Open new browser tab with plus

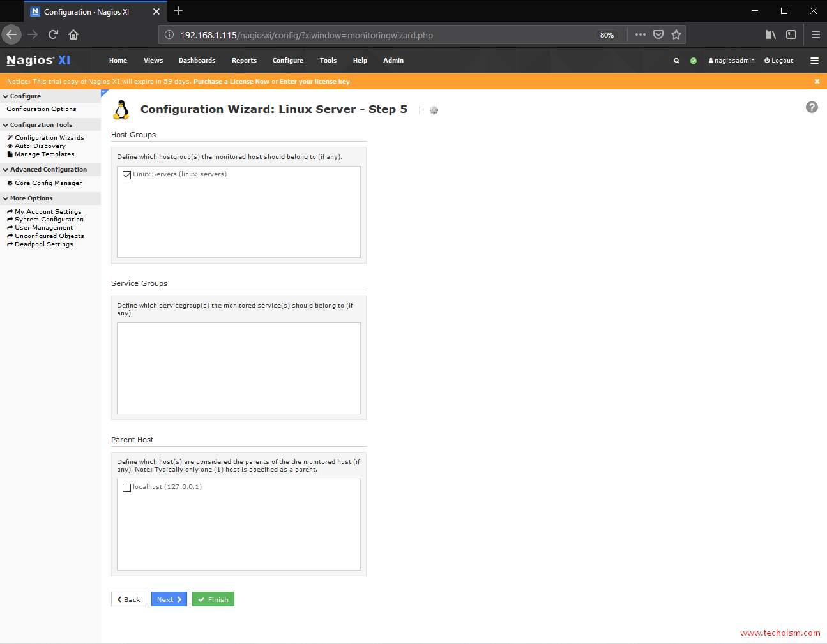(x=178, y=11)
